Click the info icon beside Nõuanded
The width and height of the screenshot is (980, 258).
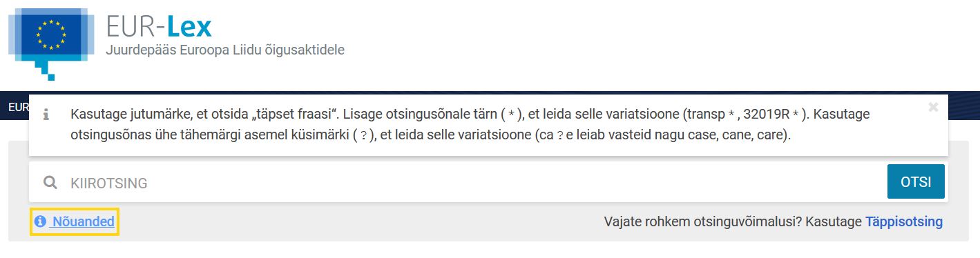click(41, 221)
